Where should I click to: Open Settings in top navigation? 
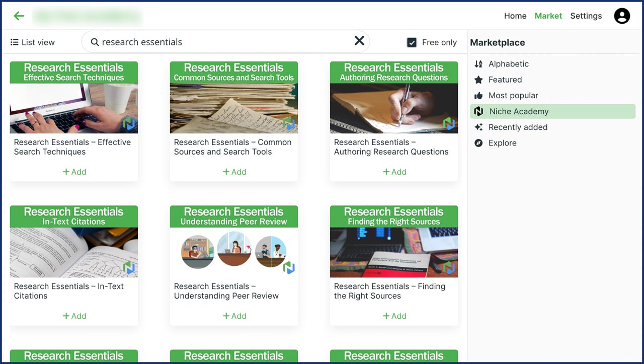(x=586, y=16)
